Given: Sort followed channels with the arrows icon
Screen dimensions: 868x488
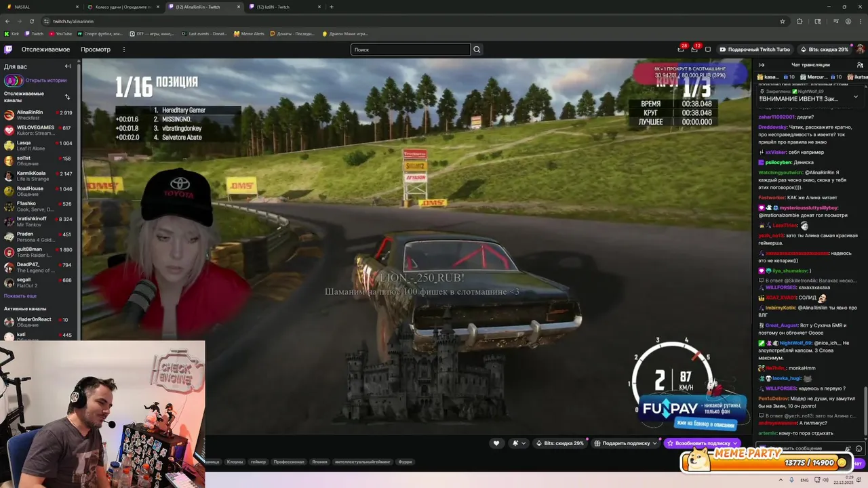Looking at the screenshot, I should point(67,96).
